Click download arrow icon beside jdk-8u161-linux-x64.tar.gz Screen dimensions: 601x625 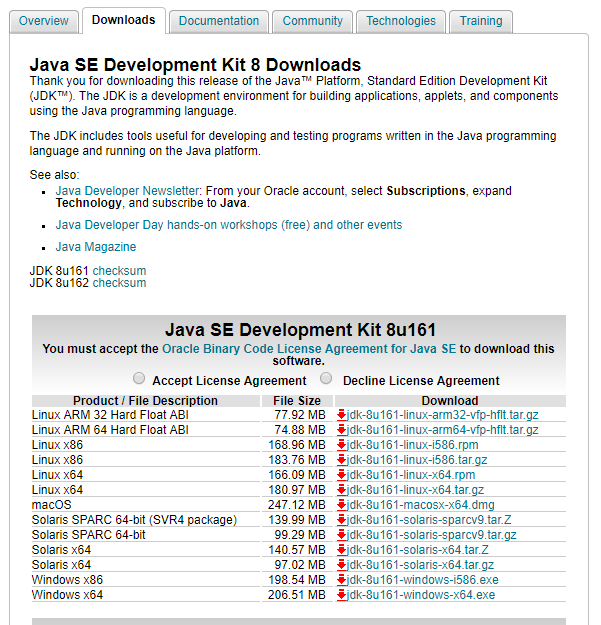(x=341, y=490)
